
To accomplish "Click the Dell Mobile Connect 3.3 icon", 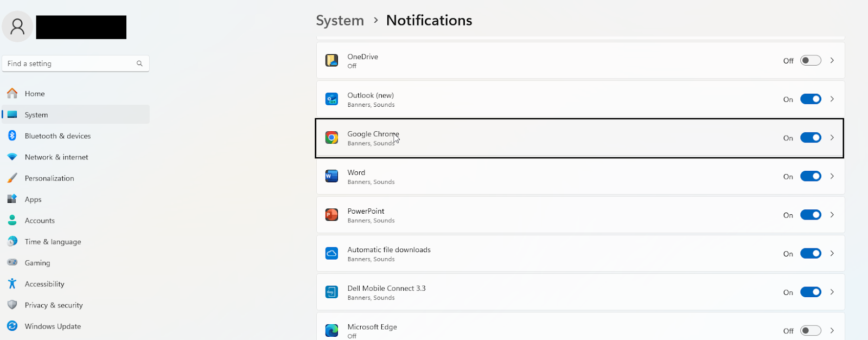I will click(x=331, y=292).
